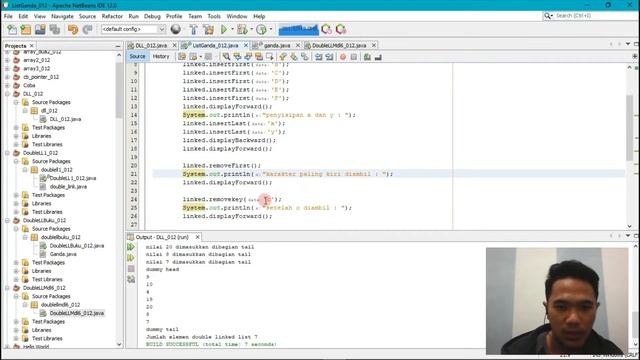Collapse the DoubleLL1_012 project node
This screenshot has height=360, width=640.
pyautogui.click(x=7, y=153)
